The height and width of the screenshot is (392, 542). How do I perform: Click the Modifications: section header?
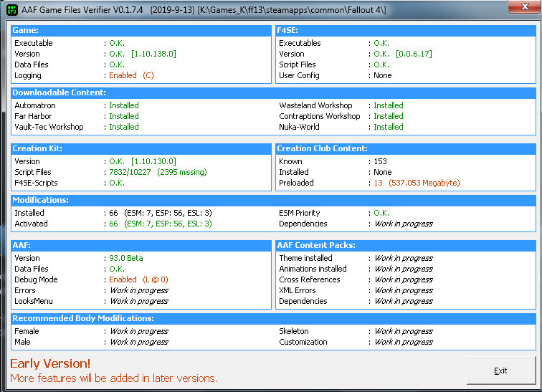[273, 200]
